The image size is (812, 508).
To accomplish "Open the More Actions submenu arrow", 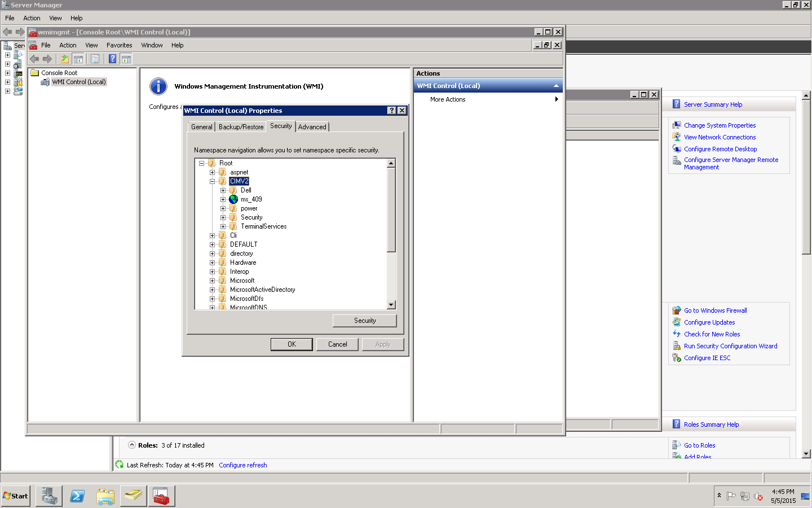I will [x=557, y=99].
